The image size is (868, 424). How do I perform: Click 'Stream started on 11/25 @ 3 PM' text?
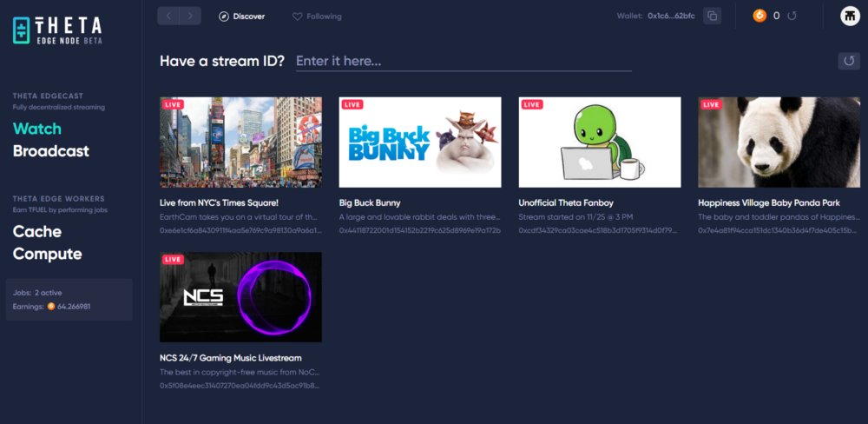575,216
